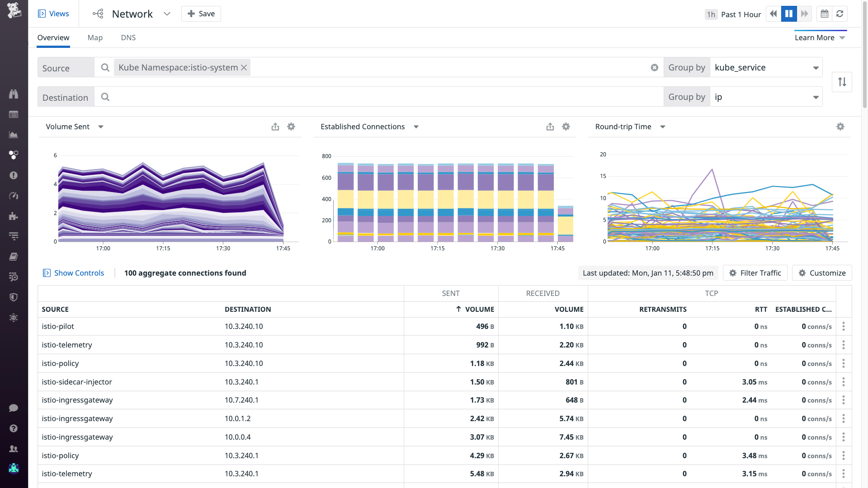The width and height of the screenshot is (868, 488).
Task: Export the Volume Sent chart via share icon
Action: [275, 127]
